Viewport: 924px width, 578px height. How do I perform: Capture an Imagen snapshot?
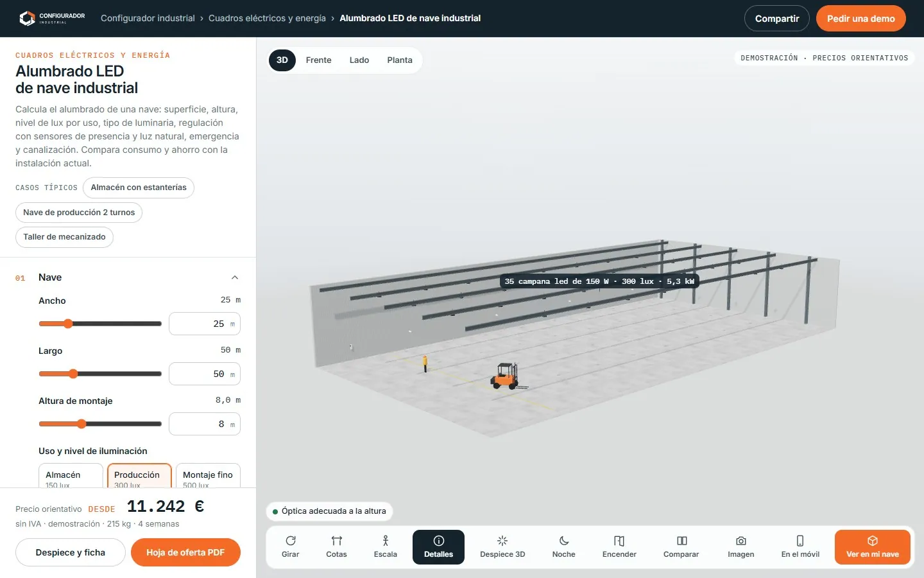point(741,547)
